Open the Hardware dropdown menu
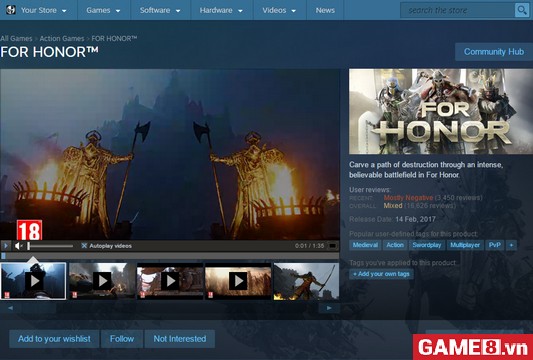 tap(222, 10)
